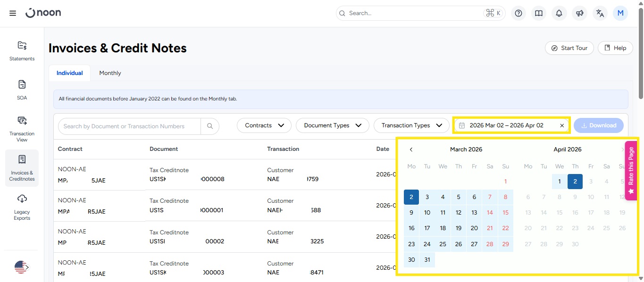Click the Start Tour button

pyautogui.click(x=569, y=48)
